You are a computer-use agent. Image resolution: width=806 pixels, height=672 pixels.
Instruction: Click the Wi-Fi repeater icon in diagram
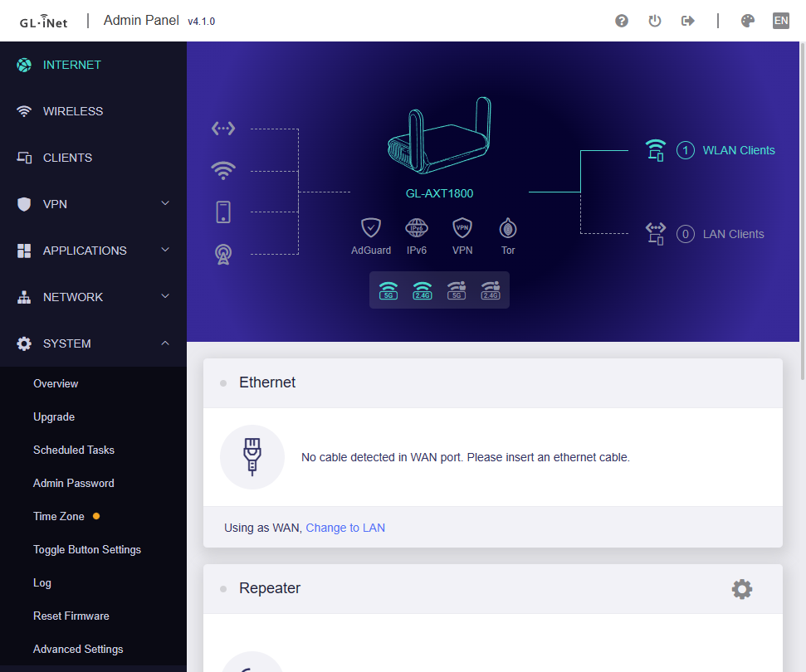point(223,170)
